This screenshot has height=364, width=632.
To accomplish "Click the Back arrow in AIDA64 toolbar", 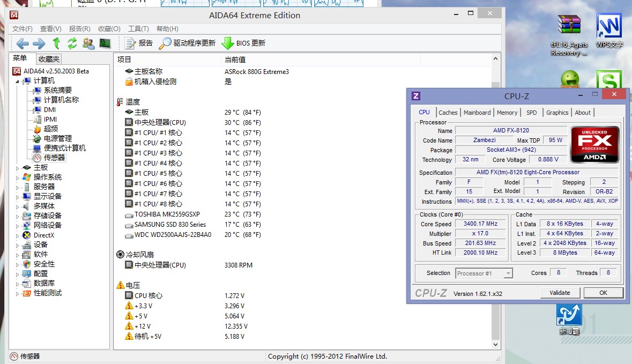I will click(23, 43).
